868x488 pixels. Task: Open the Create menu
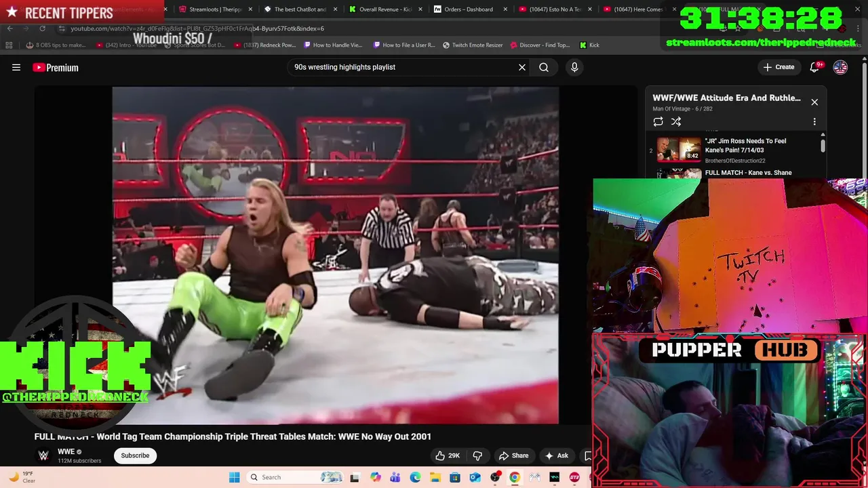click(778, 67)
